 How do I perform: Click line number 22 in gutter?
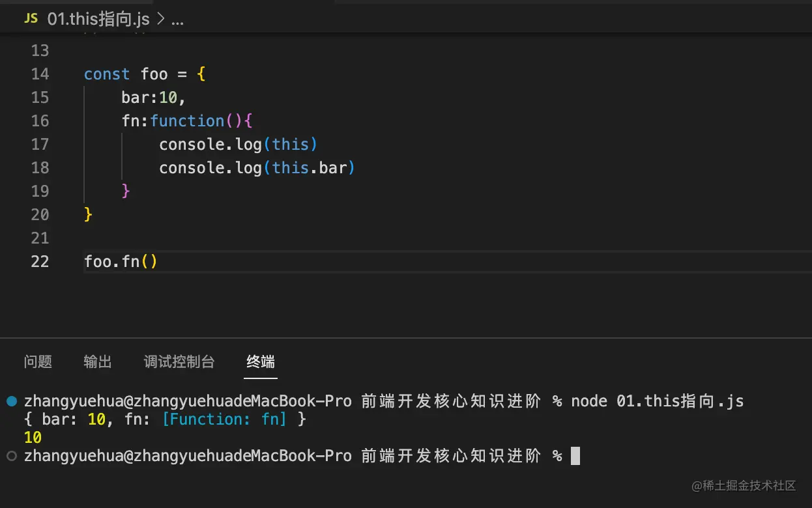tap(40, 262)
